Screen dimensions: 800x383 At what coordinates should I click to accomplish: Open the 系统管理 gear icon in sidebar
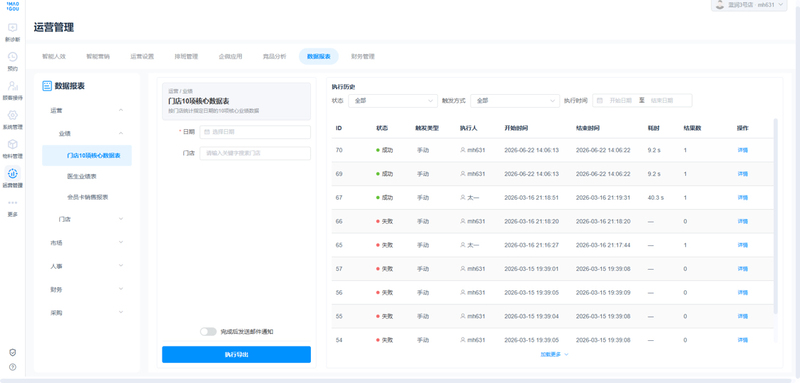click(x=13, y=115)
